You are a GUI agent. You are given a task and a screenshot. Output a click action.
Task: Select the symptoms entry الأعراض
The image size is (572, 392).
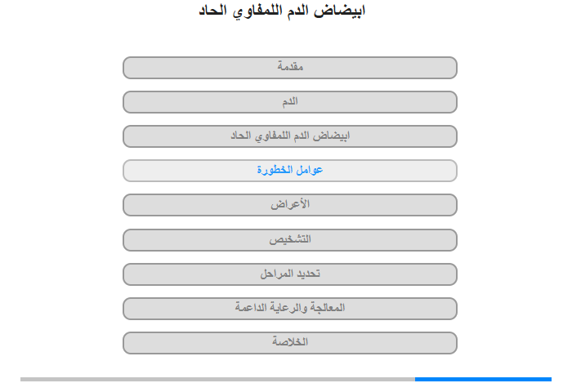[290, 205]
